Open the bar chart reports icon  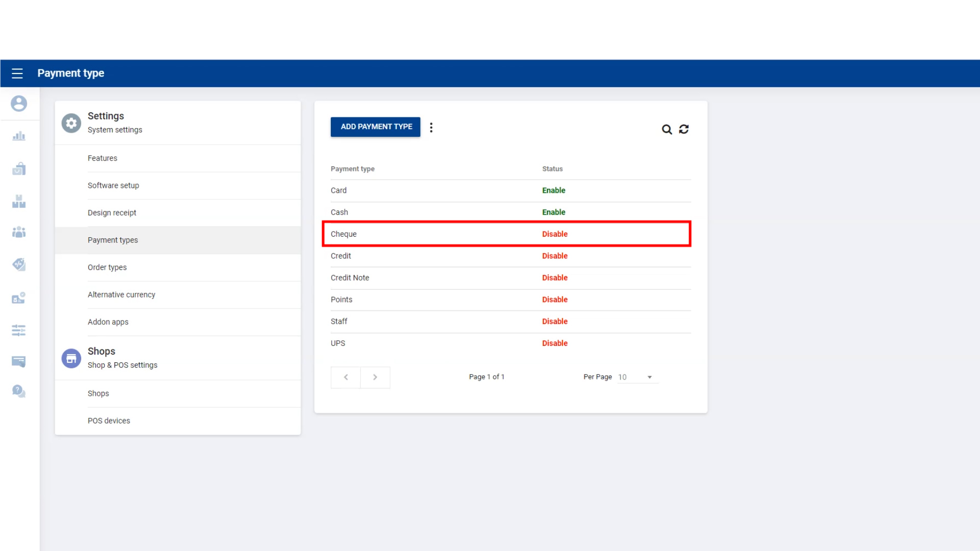(19, 136)
